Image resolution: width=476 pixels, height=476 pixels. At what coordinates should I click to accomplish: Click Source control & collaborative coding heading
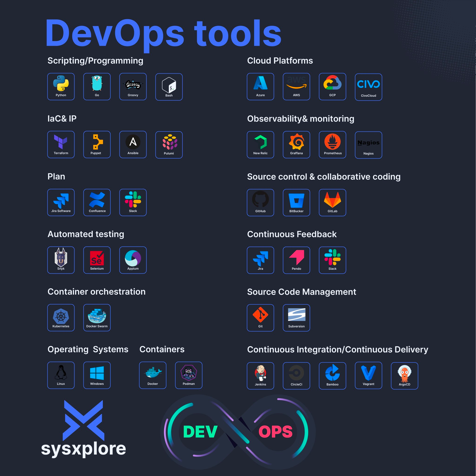point(324,177)
